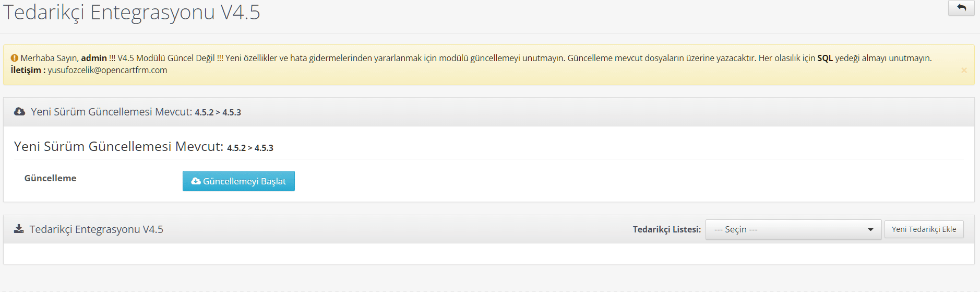This screenshot has height=292, width=980.
Task: Click the bold admin username in the alert
Action: click(x=94, y=58)
